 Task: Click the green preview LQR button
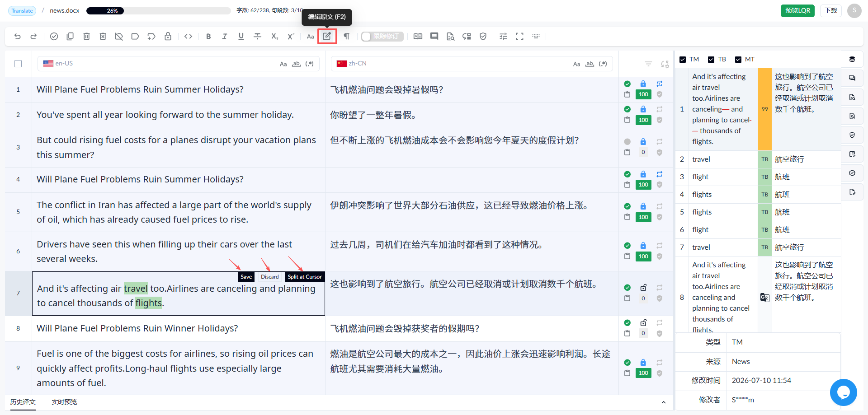(x=797, y=11)
